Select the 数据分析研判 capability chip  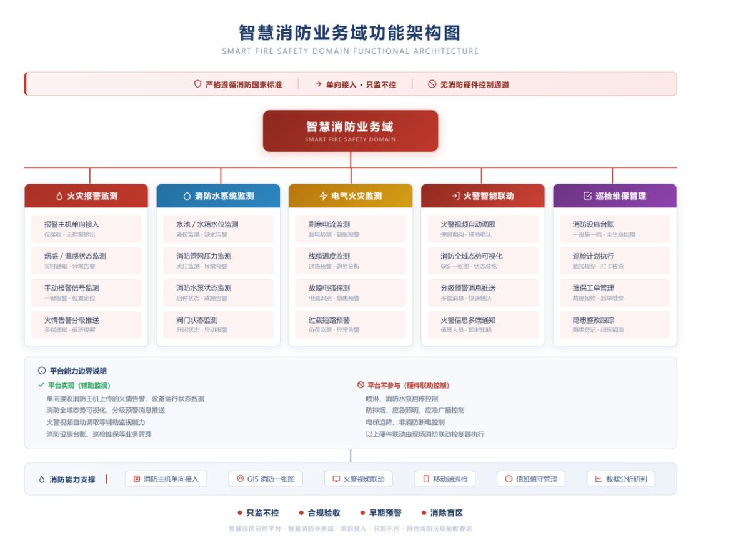tap(621, 479)
